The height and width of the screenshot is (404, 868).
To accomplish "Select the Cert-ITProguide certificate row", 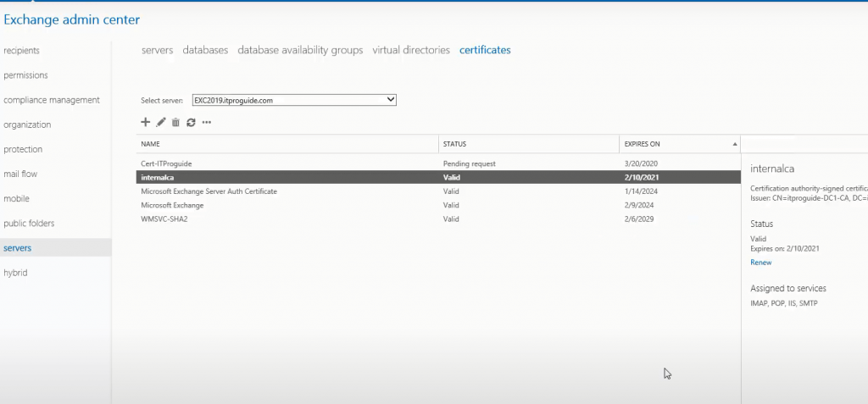I will (x=438, y=163).
